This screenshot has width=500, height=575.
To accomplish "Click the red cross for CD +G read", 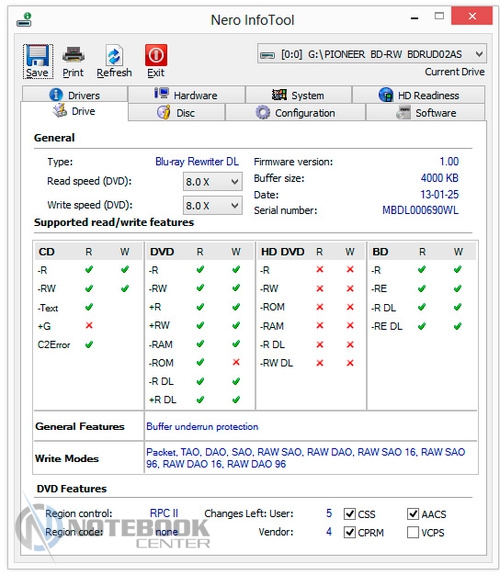I will (89, 325).
